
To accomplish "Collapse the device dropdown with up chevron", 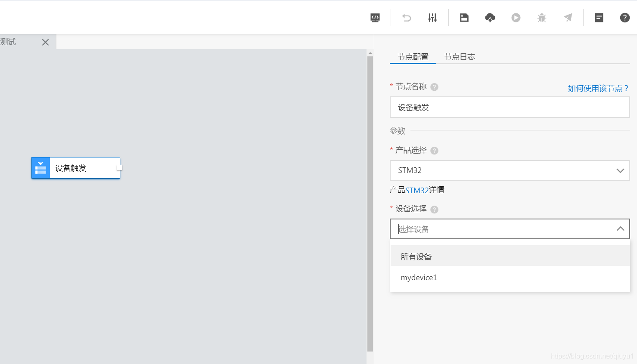I will click(620, 229).
